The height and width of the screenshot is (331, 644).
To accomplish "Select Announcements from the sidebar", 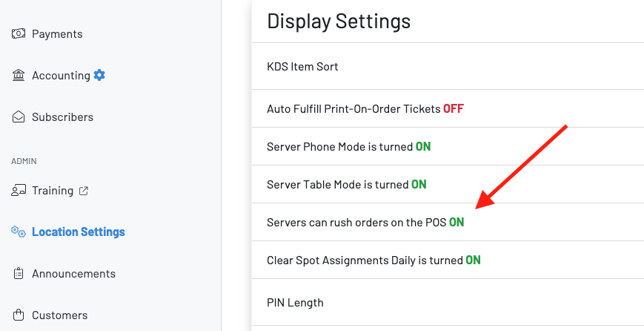I will click(x=73, y=274).
